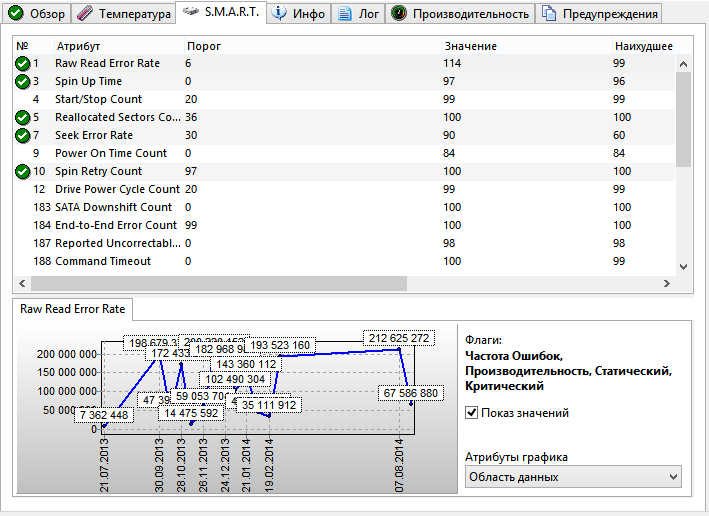Click the horizontal scrollbar thumb
709x516 pixels.
[x=219, y=284]
